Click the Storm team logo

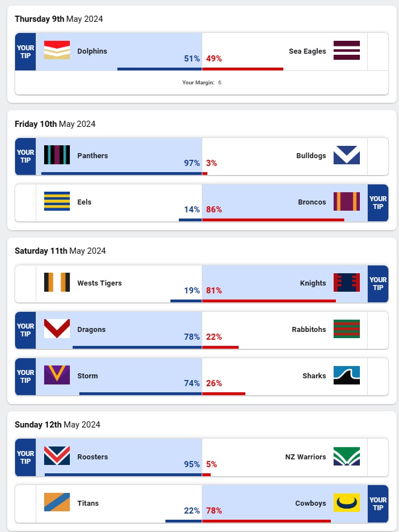57,375
